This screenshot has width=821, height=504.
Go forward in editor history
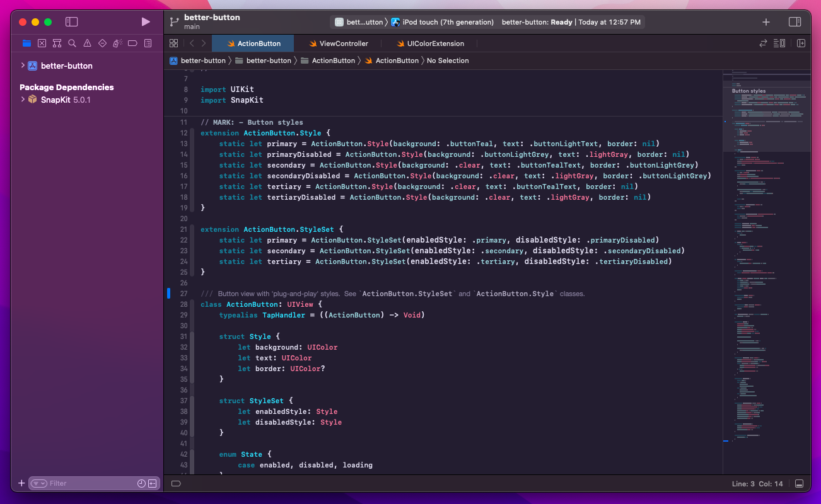tap(203, 43)
